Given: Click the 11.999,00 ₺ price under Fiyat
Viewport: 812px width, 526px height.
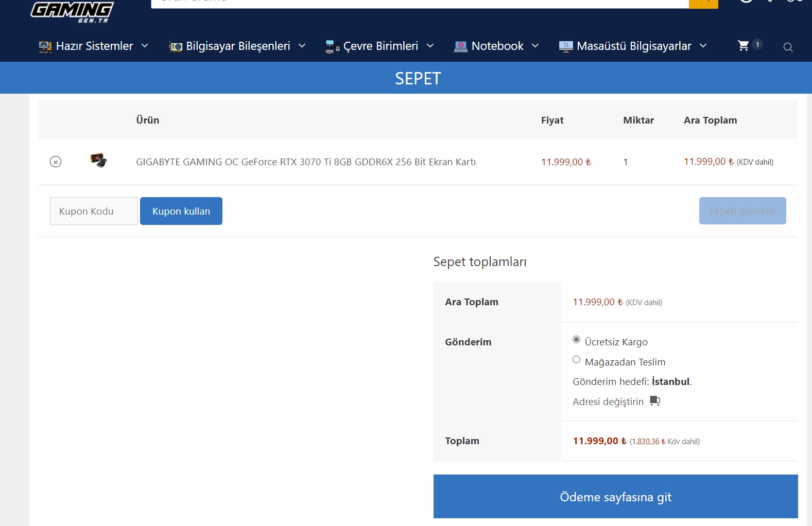Looking at the screenshot, I should (x=566, y=162).
